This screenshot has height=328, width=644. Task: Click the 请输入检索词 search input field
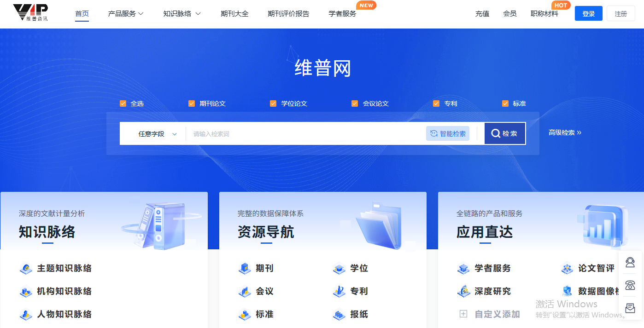(306, 134)
